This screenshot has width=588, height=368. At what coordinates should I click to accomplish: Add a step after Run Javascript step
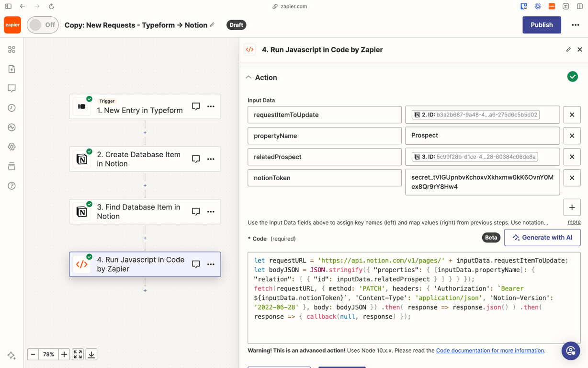coord(145,291)
